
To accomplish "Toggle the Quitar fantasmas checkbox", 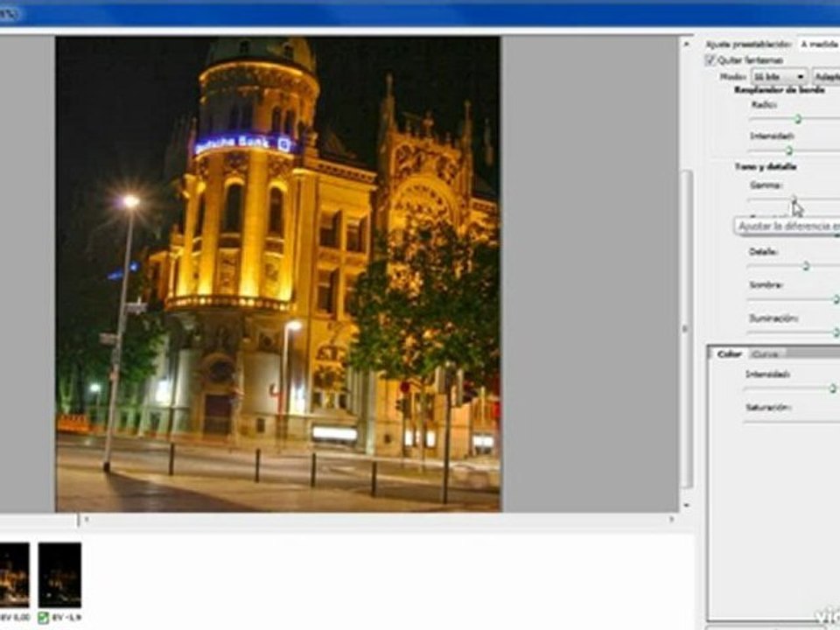I will (x=710, y=60).
